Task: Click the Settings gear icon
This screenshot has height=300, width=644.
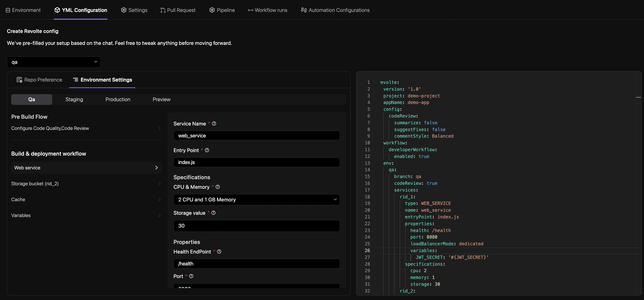Action: point(124,10)
